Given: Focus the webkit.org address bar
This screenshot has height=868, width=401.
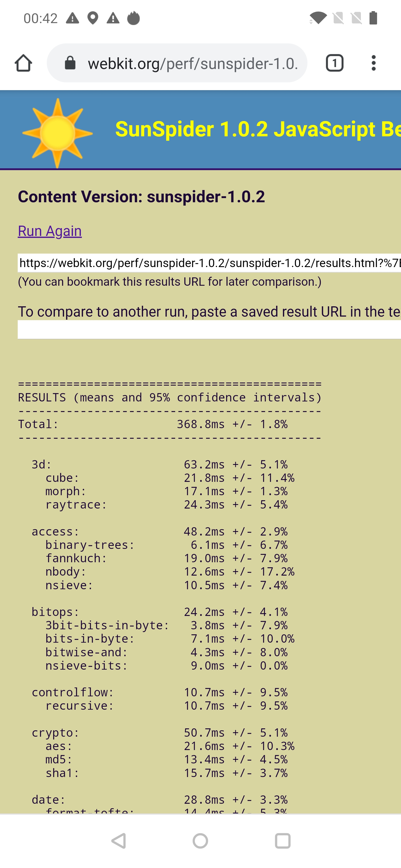Looking at the screenshot, I should [x=192, y=63].
